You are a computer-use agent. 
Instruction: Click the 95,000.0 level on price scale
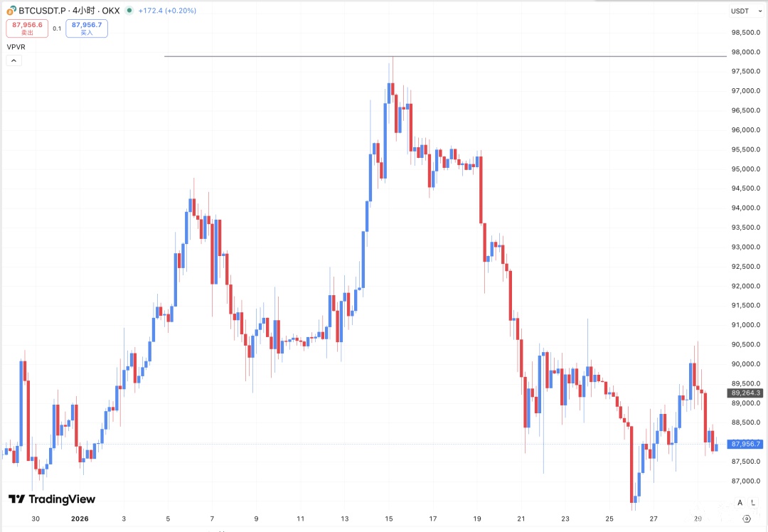pyautogui.click(x=745, y=169)
